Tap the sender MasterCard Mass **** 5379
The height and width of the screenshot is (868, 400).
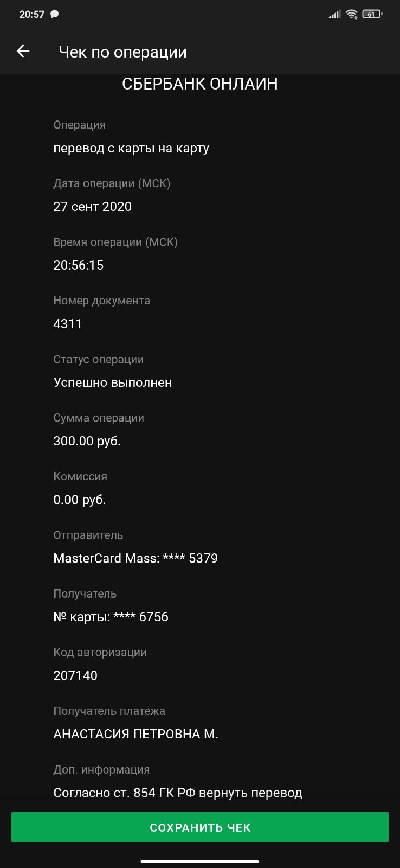(x=136, y=558)
